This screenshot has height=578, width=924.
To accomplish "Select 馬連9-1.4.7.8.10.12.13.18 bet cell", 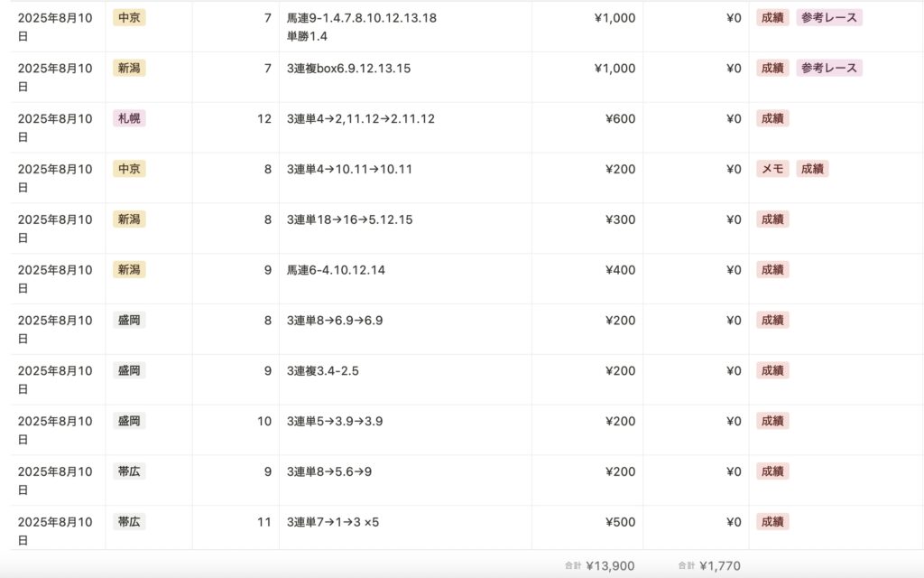I will click(x=405, y=26).
